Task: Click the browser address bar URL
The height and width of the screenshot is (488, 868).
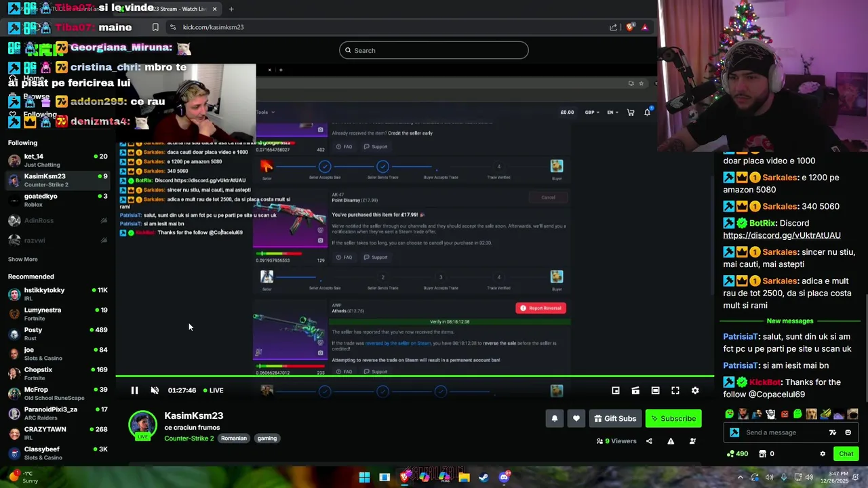Action: point(213,27)
